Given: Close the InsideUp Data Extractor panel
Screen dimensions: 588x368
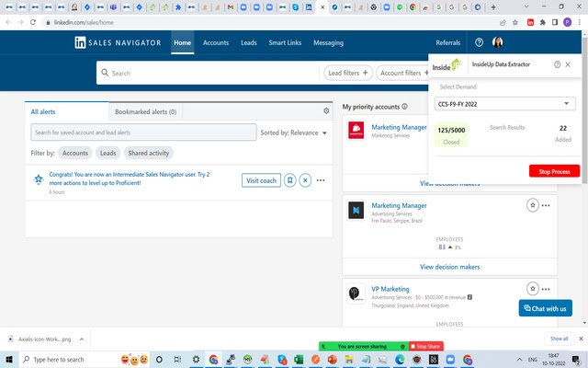Looking at the screenshot, I should point(568,64).
